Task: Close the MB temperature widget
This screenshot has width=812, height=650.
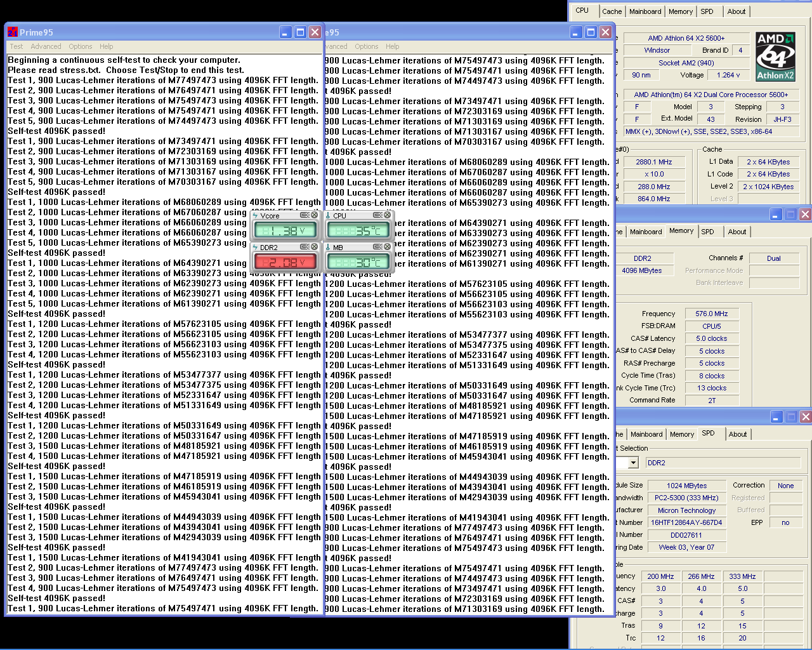Action: [386, 246]
